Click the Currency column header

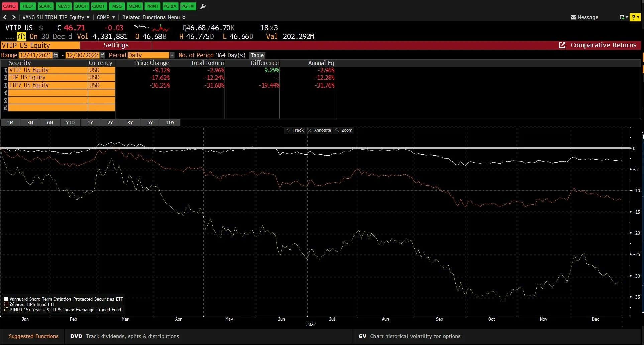[100, 63]
